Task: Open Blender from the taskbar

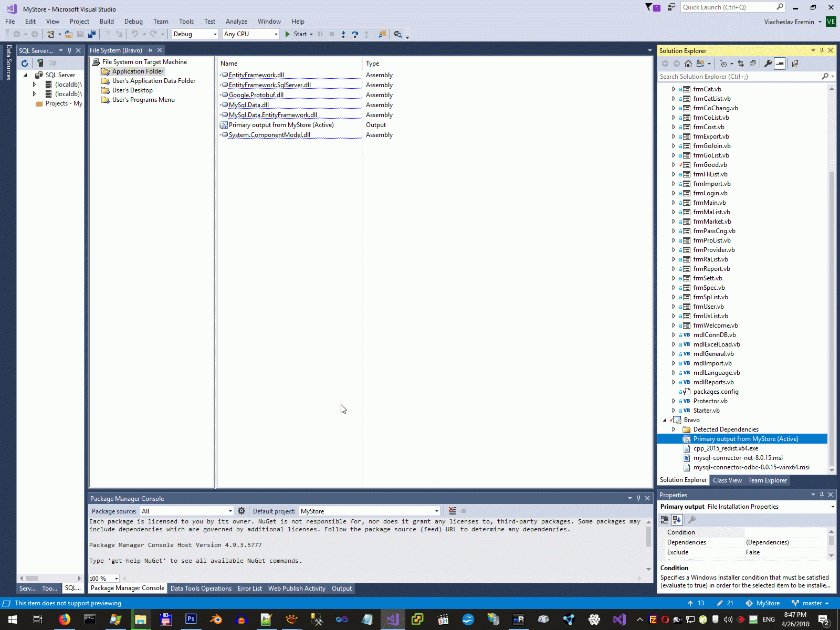Action: (216, 619)
